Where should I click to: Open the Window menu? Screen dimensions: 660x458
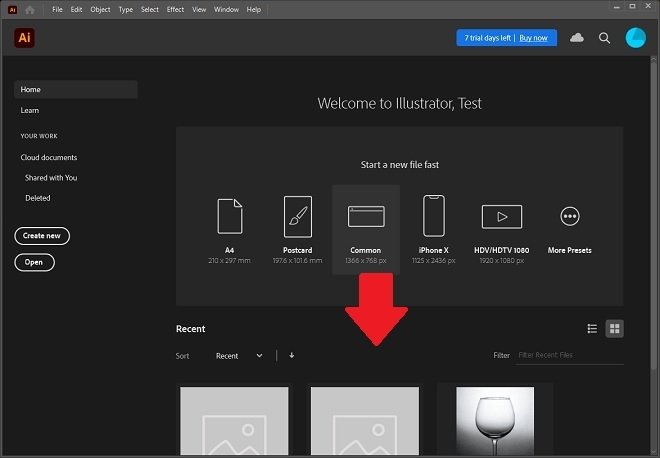(226, 9)
